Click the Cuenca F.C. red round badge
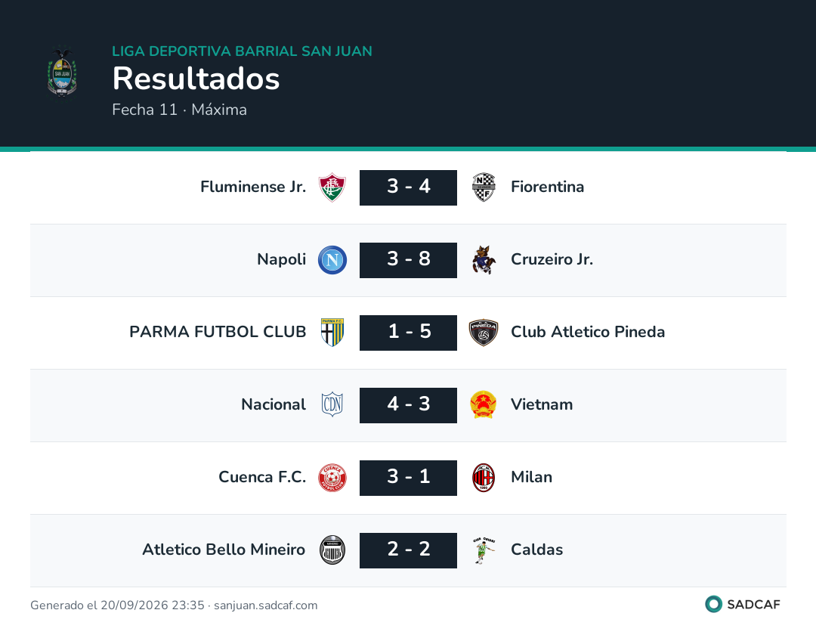This screenshot has width=816, height=644. (x=332, y=478)
